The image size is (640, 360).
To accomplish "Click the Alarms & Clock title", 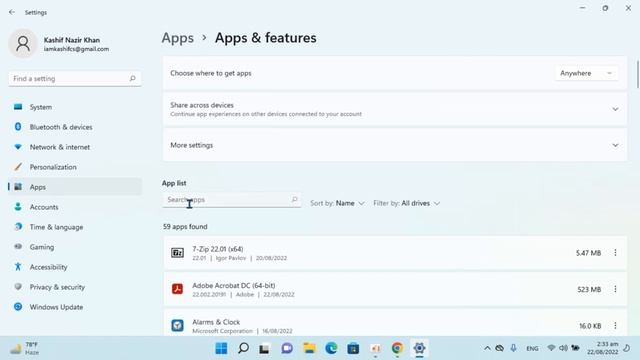I will tap(216, 322).
